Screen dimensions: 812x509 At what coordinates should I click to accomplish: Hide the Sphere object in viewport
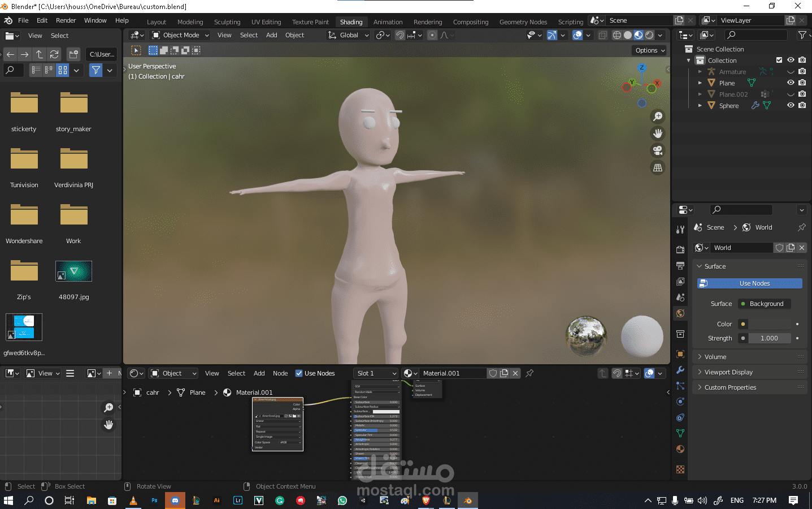coord(791,106)
